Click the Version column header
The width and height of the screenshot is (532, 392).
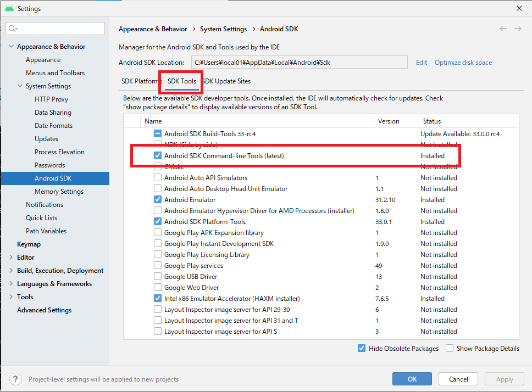point(396,121)
